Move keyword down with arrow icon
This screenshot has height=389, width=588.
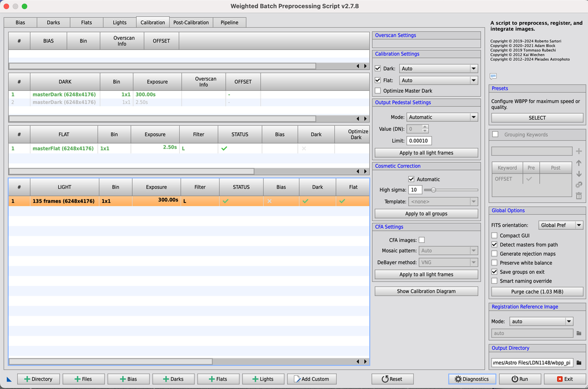tap(579, 174)
